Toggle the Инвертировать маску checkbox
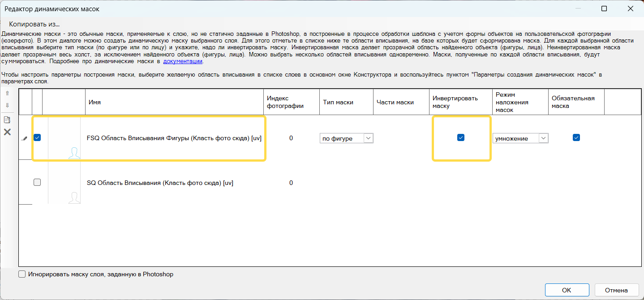This screenshot has width=644, height=300. [460, 138]
